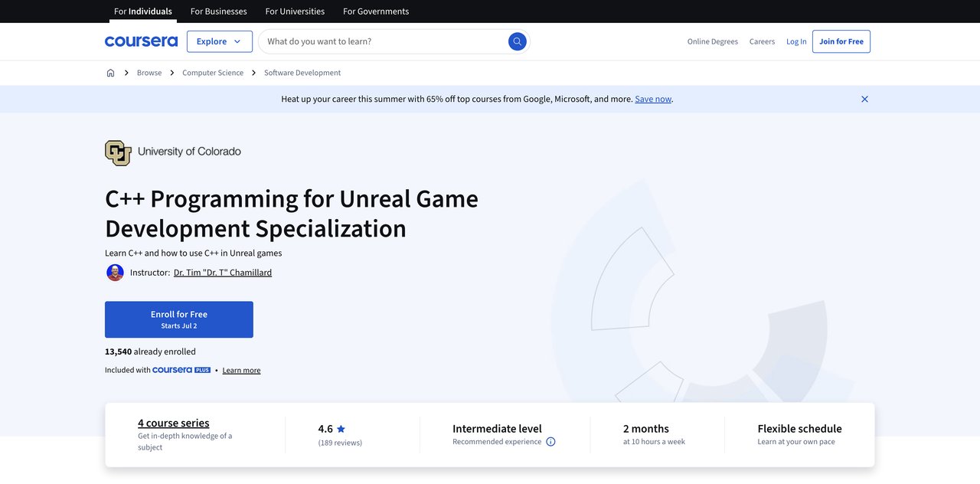The width and height of the screenshot is (980, 484).
Task: Click the '2 months' text
Action: tap(646, 429)
